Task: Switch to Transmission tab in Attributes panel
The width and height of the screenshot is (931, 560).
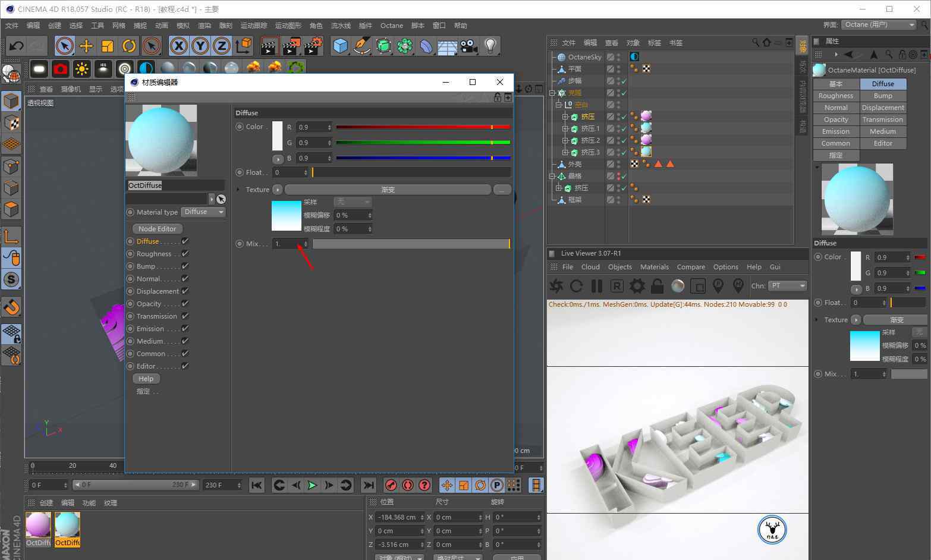Action: click(883, 119)
